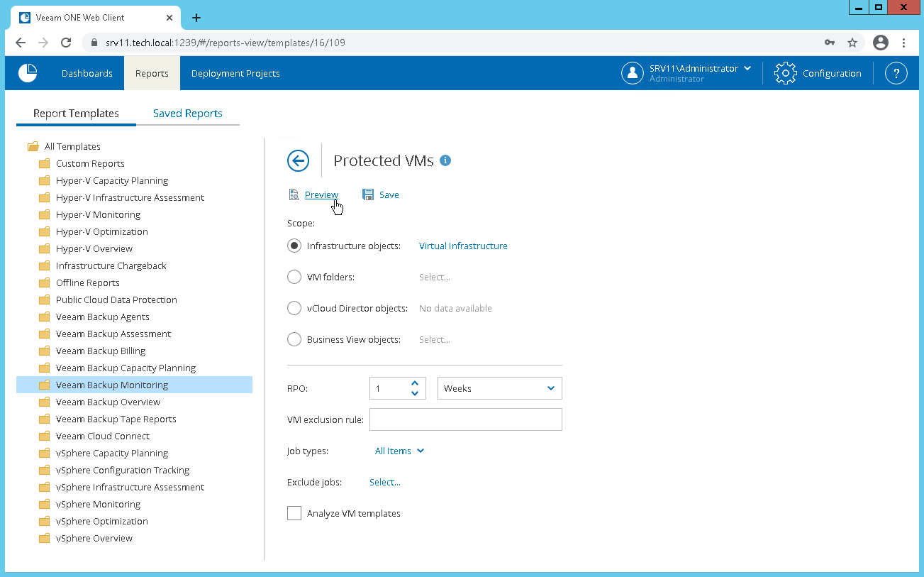The width and height of the screenshot is (924, 577).
Task: Click Select next to Exclude jobs
Action: click(x=385, y=482)
